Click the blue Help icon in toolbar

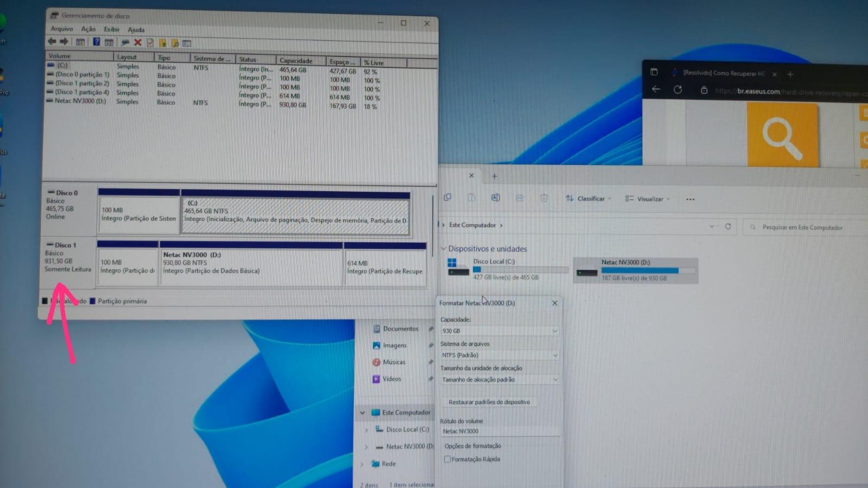(97, 42)
